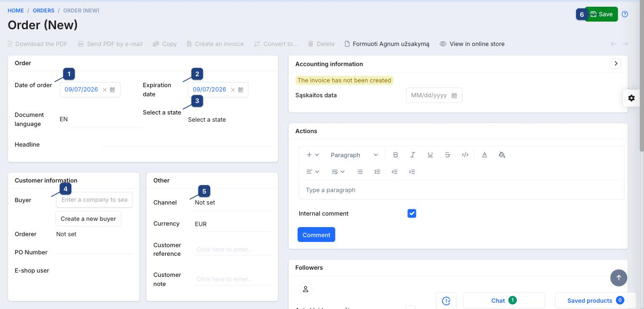
Task: Apply bold formatting in Actions editor
Action: [395, 155]
